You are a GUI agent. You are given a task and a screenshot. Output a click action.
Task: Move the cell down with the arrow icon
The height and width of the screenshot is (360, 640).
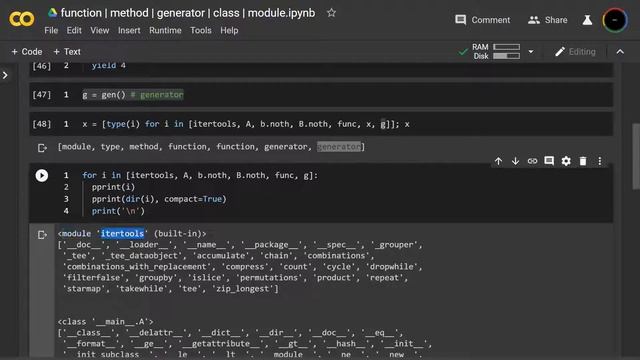point(516,161)
